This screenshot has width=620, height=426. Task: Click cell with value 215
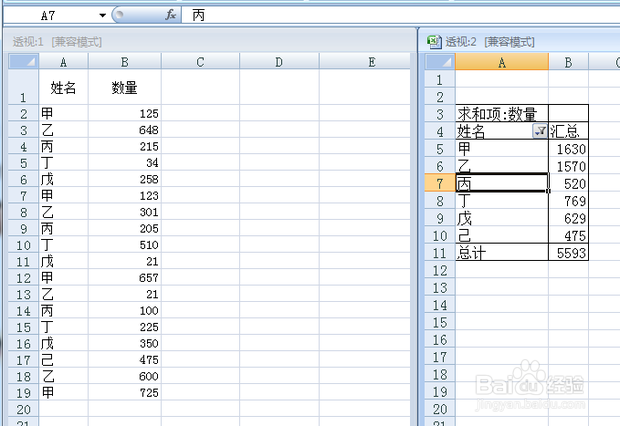(x=125, y=146)
